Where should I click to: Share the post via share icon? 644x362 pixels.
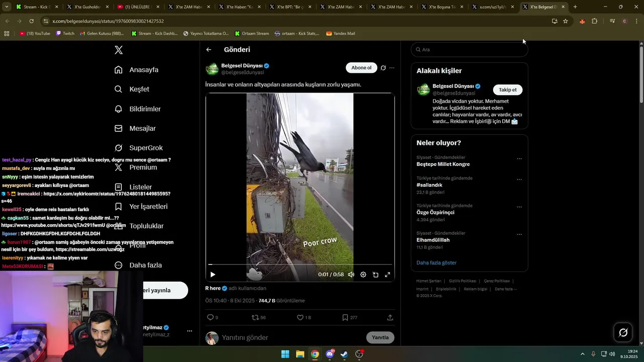pos(390,317)
